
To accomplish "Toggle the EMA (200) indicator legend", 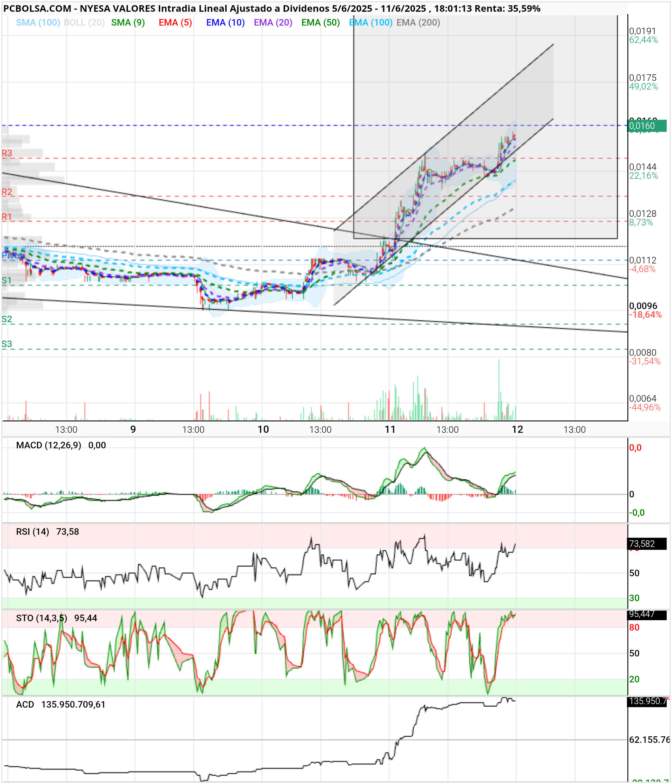I will (418, 23).
